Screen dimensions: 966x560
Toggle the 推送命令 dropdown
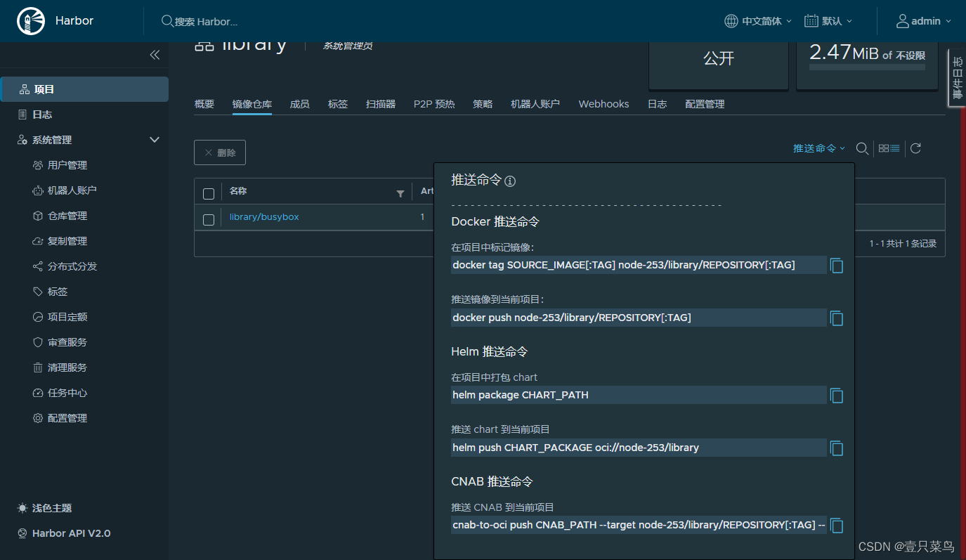(x=820, y=148)
